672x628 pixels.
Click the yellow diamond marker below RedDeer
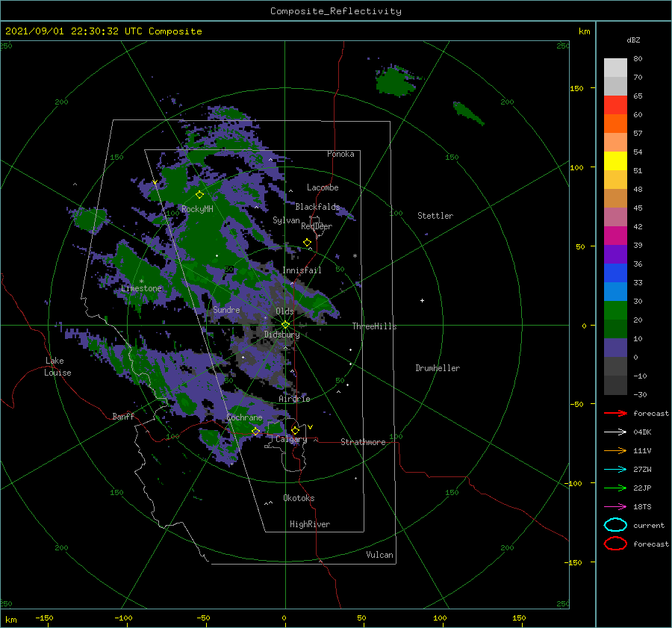click(307, 243)
